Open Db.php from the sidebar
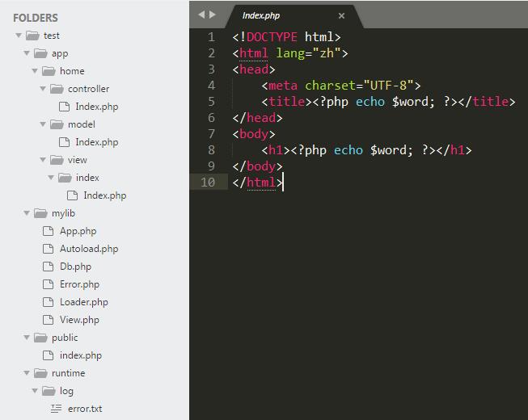 75,267
